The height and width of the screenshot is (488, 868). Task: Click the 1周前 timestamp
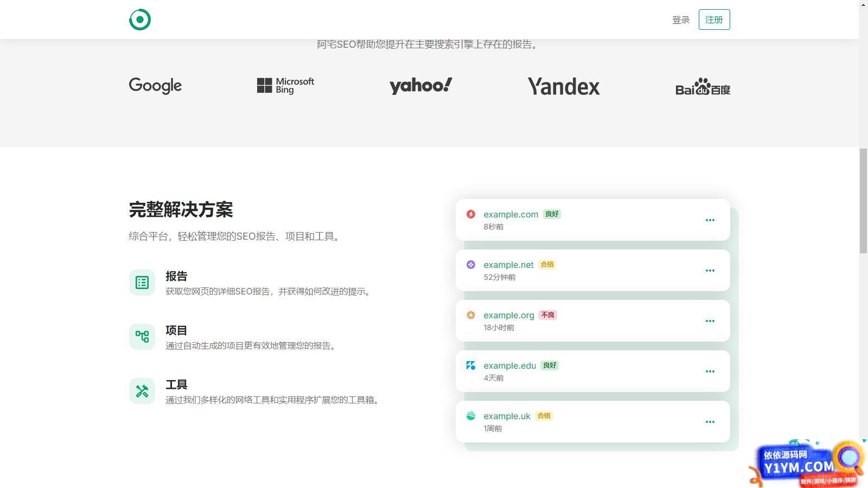point(493,428)
